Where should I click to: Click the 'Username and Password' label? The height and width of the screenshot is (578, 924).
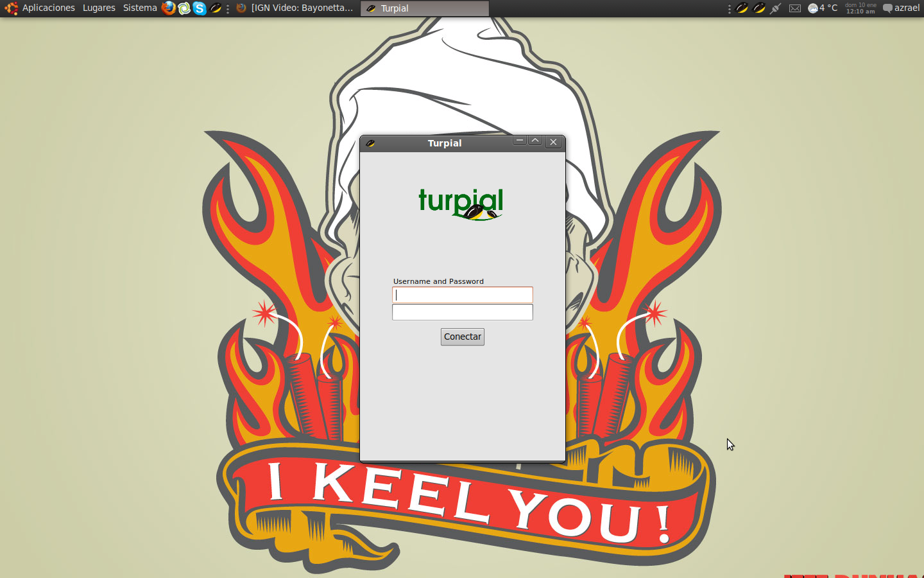pyautogui.click(x=438, y=281)
